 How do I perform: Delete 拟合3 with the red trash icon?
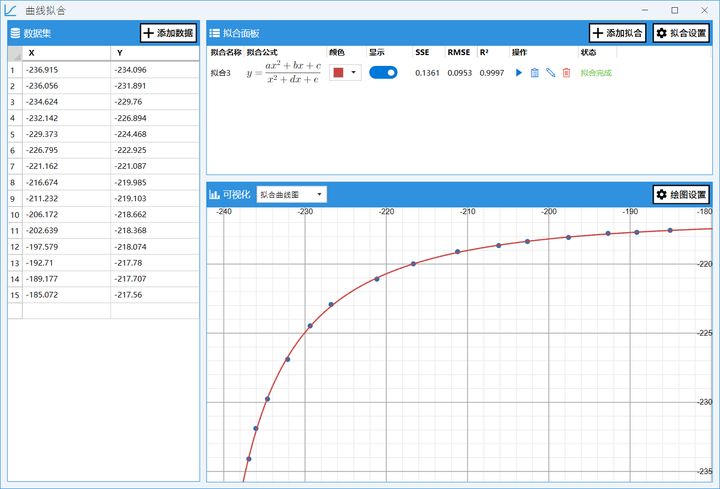click(566, 73)
